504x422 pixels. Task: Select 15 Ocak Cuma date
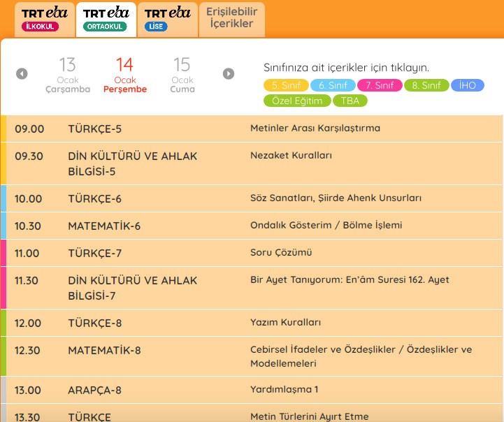point(182,75)
